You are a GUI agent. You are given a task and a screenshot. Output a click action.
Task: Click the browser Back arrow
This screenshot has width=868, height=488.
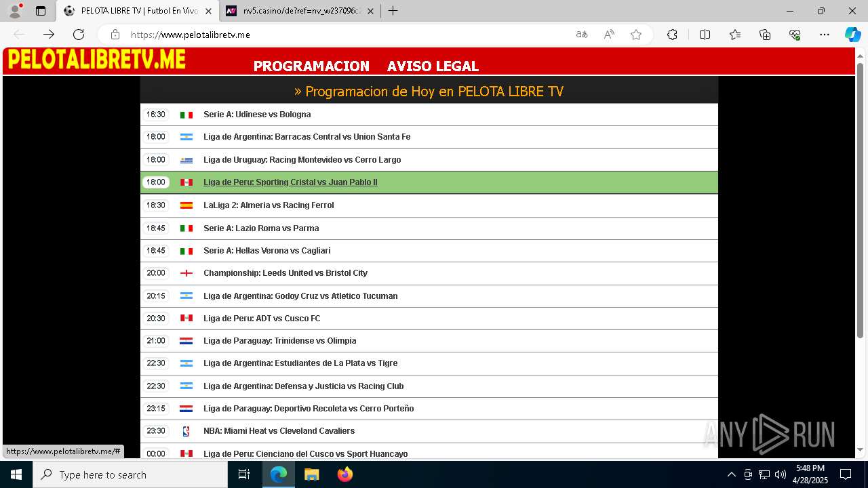pos(19,35)
